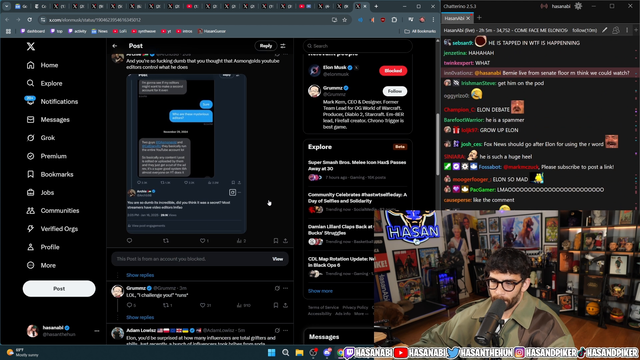Open Chatterino channel options menu
The image size is (640, 360).
(x=627, y=30)
